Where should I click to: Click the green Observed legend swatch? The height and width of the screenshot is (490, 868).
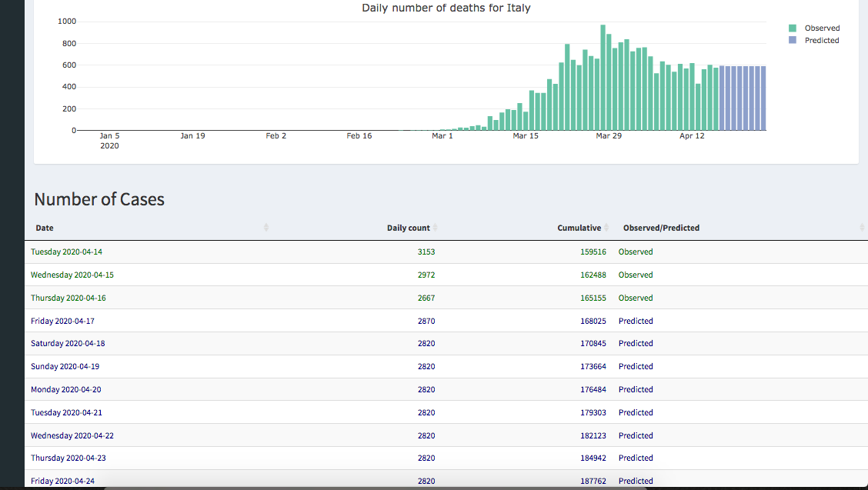pyautogui.click(x=793, y=28)
